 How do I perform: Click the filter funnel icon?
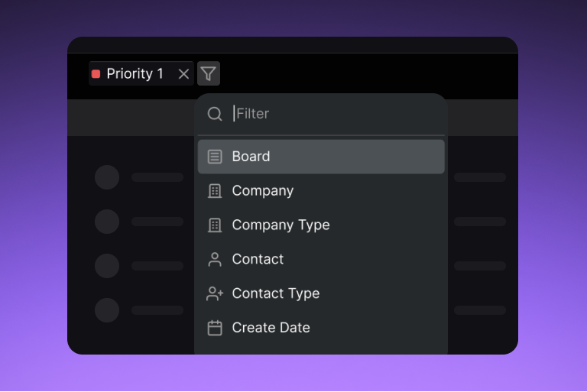pyautogui.click(x=209, y=73)
